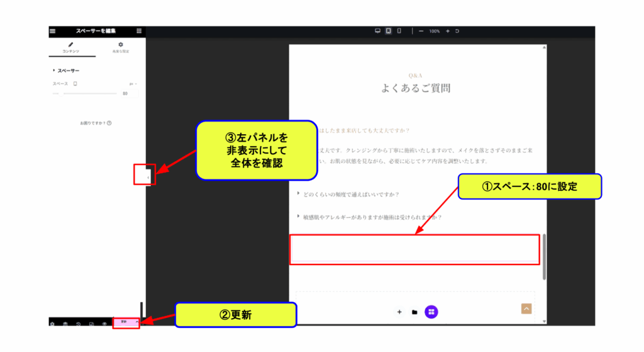The width and height of the screenshot is (644, 352).
Task: Click the 更新 update button
Action: pos(124,322)
